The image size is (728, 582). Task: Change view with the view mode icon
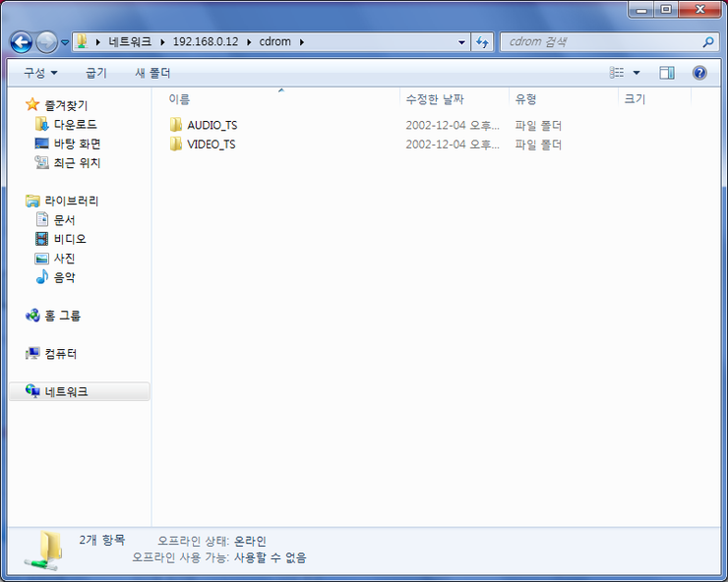(617, 73)
